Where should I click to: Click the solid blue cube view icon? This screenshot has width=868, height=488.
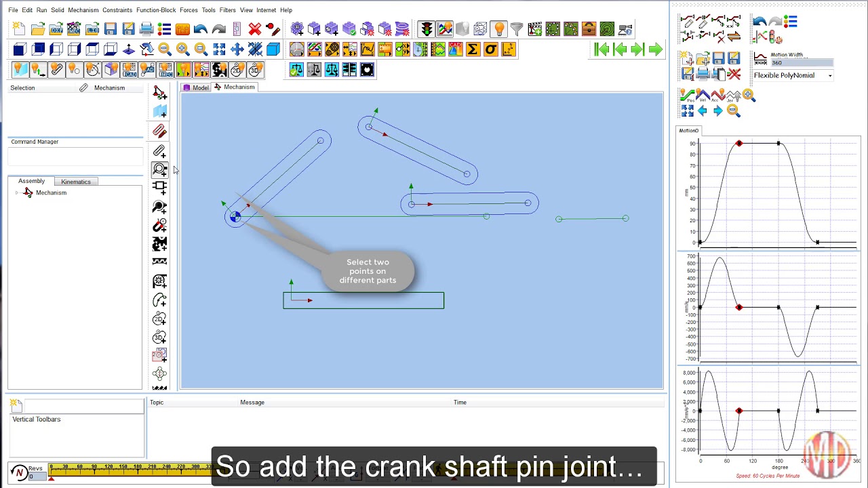(x=20, y=49)
